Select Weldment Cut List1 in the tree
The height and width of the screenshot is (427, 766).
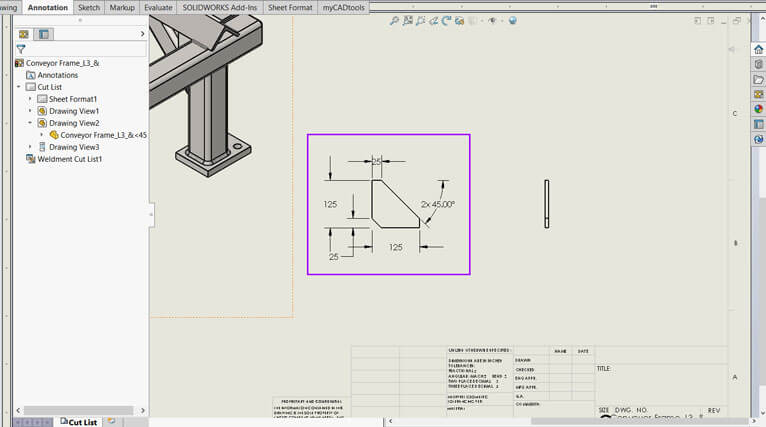tap(70, 159)
